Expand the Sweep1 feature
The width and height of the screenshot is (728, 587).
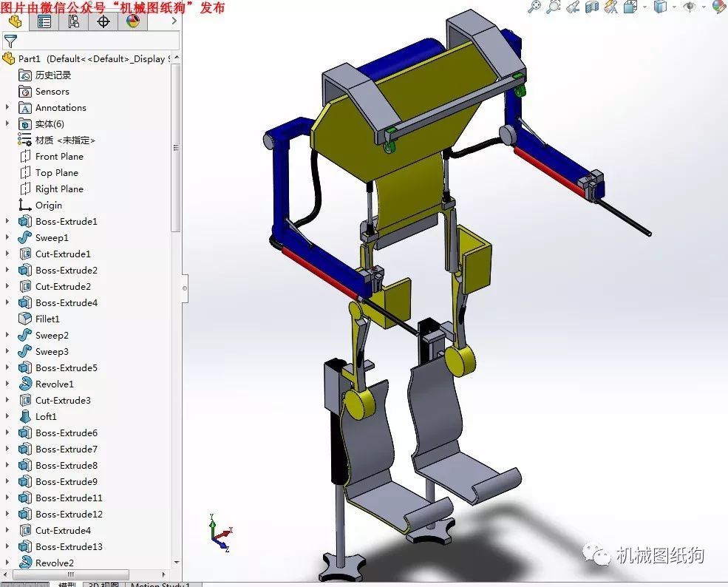(x=7, y=237)
